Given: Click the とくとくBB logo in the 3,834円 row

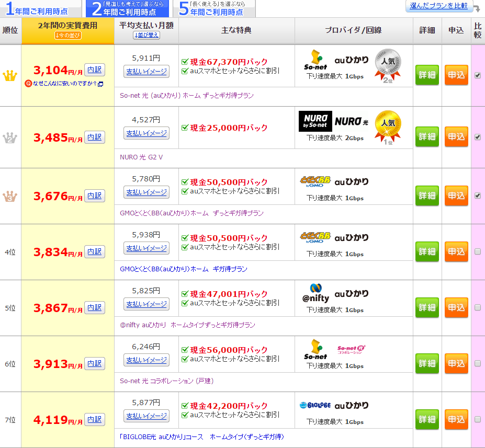Looking at the screenshot, I should [x=315, y=237].
